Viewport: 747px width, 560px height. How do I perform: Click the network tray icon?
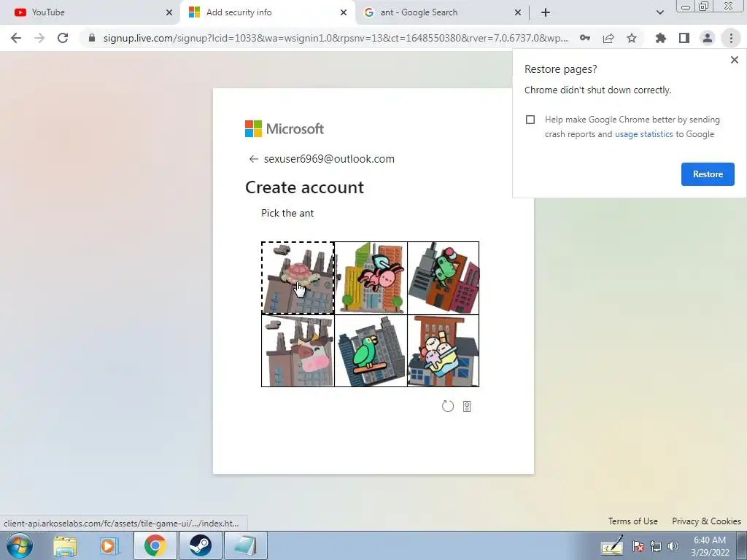656,546
